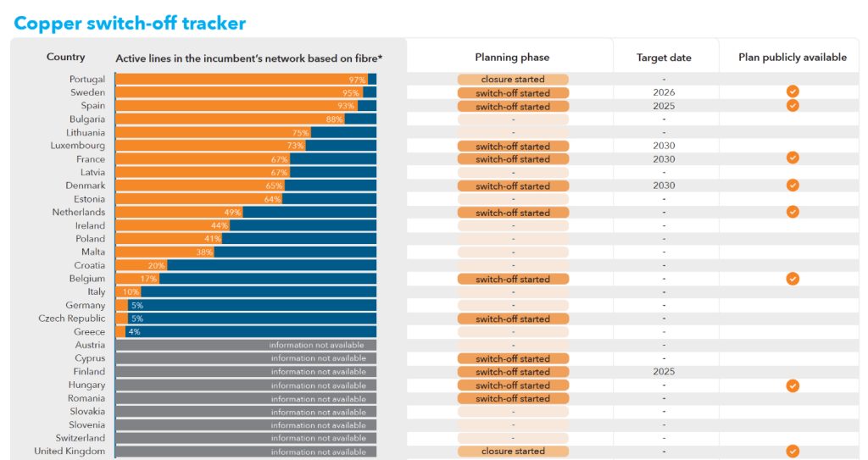The width and height of the screenshot is (868, 460).
Task: Click Sweden's plan publicly available checkmark
Action: tap(793, 91)
